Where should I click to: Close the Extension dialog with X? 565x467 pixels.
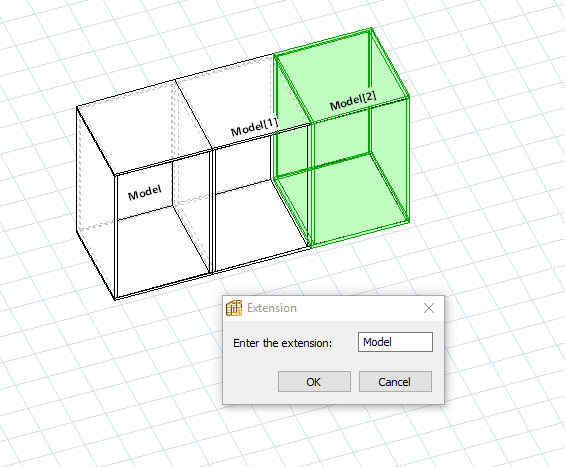click(x=429, y=308)
